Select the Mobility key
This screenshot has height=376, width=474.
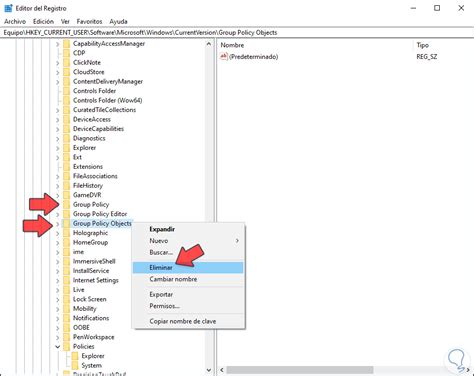pos(85,309)
